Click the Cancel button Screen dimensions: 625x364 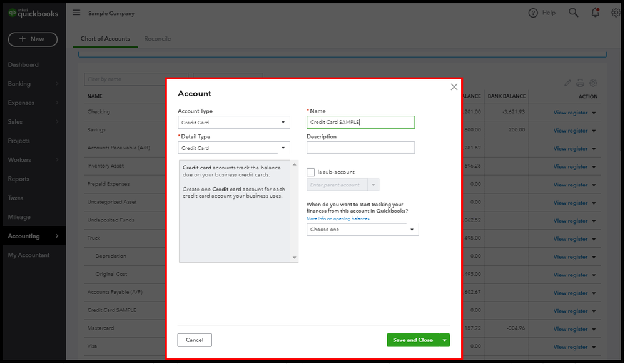coord(195,340)
